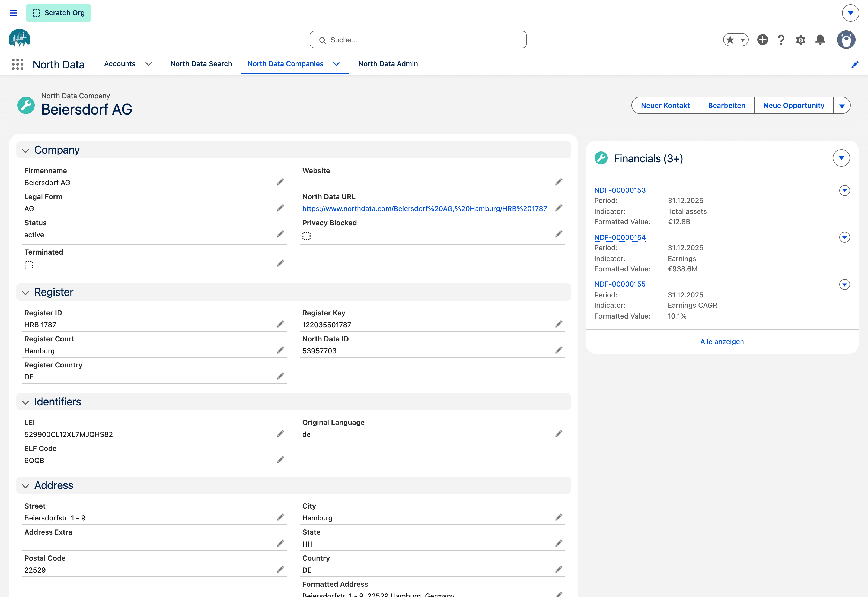Edit the Postal Code pencil
Viewport: 868px width, 597px height.
click(x=280, y=569)
